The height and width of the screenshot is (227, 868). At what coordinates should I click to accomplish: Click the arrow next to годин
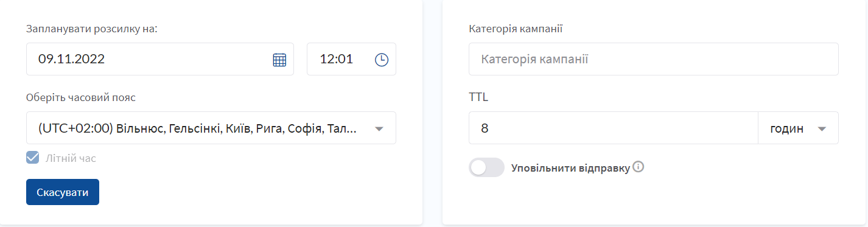[x=822, y=128]
